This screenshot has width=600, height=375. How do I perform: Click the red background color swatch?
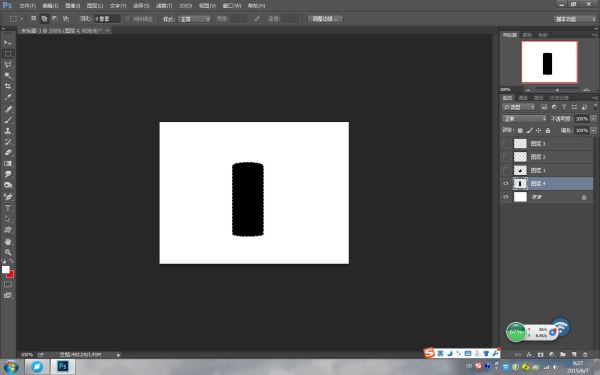(x=11, y=274)
